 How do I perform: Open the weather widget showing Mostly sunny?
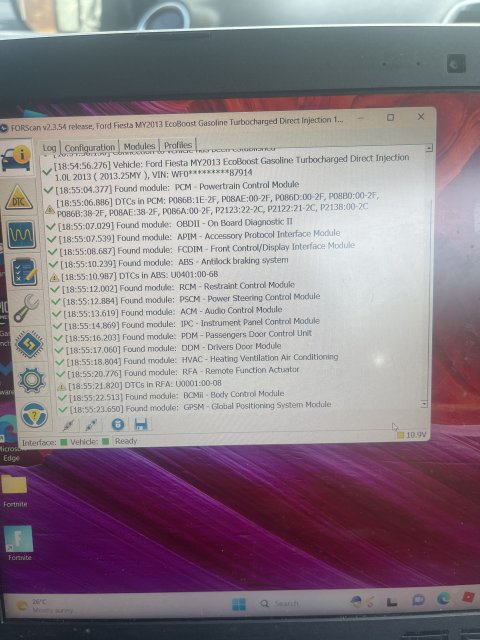(43, 606)
